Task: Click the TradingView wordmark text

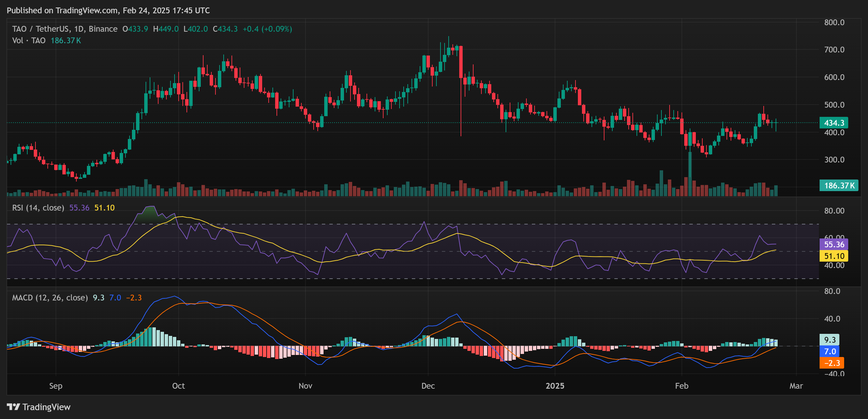Action: point(46,407)
